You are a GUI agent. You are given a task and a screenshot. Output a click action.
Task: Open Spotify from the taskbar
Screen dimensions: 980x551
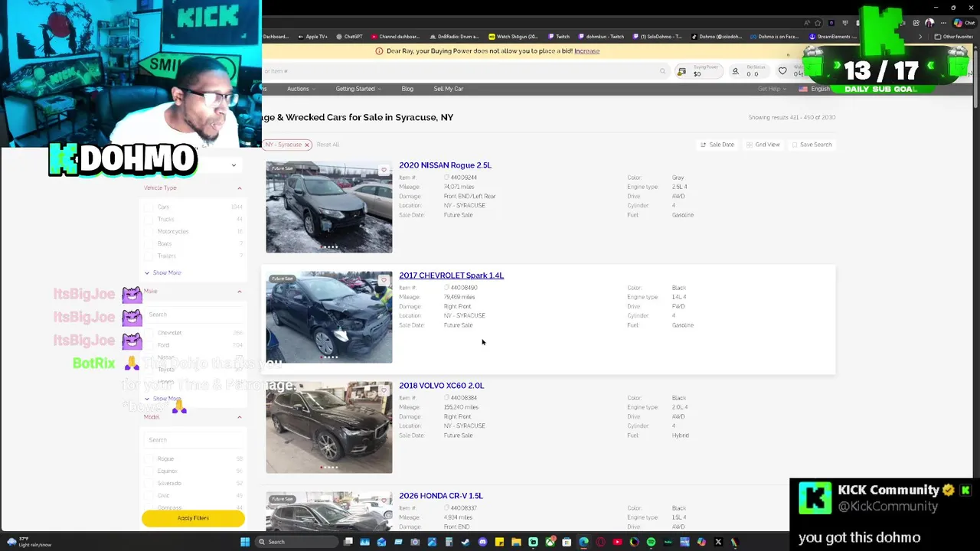pyautogui.click(x=651, y=542)
